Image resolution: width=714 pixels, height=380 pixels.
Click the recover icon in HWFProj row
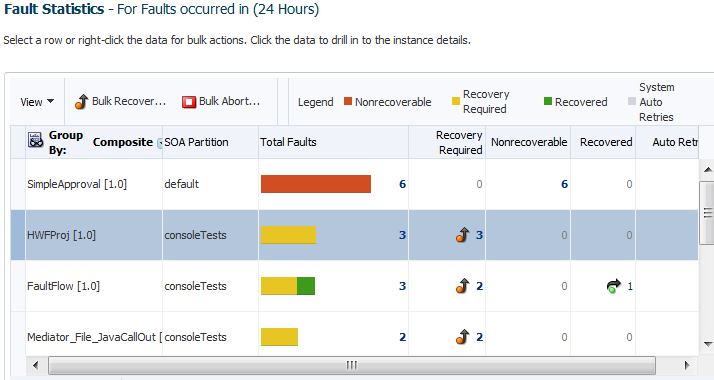(x=462, y=235)
